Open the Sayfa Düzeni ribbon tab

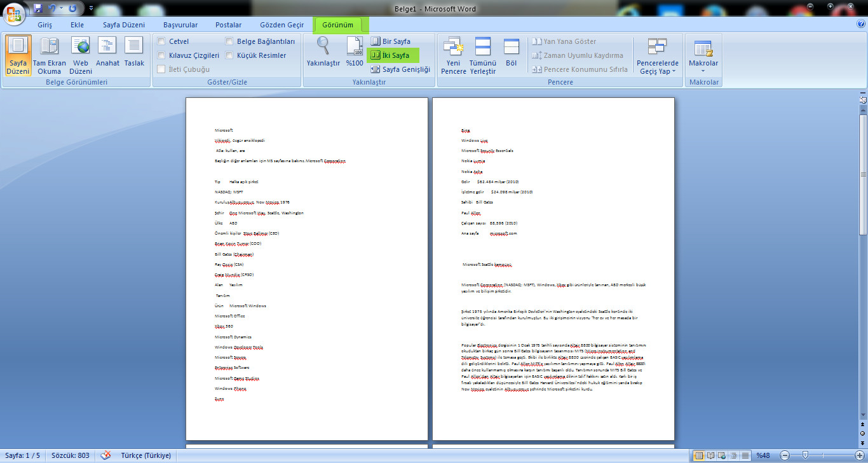[124, 25]
